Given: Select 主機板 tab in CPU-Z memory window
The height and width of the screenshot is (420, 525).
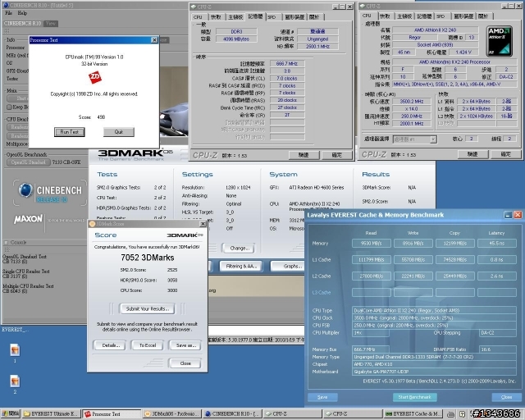Looking at the screenshot, I should pos(235,16).
